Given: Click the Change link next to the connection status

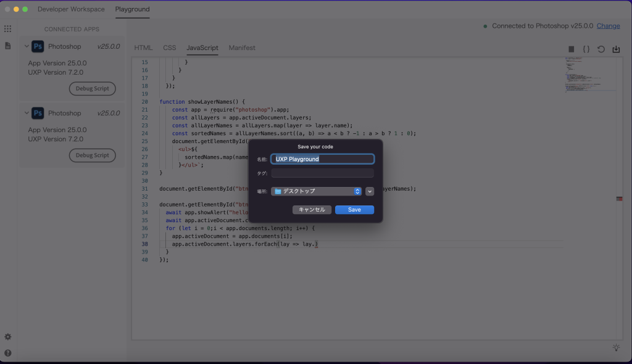Looking at the screenshot, I should pyautogui.click(x=608, y=26).
